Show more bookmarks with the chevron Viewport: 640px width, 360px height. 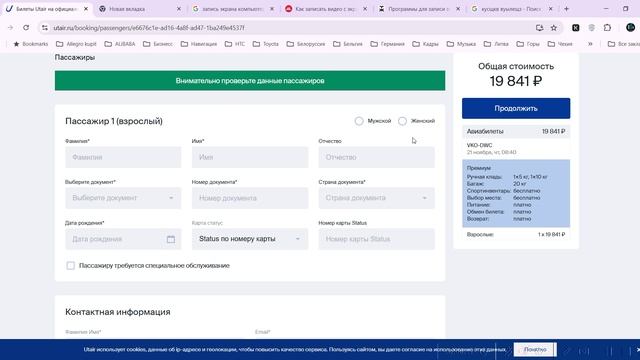point(590,44)
